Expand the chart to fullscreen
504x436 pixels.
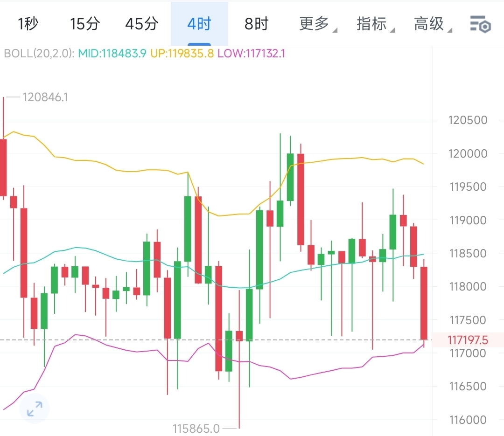pos(34,408)
